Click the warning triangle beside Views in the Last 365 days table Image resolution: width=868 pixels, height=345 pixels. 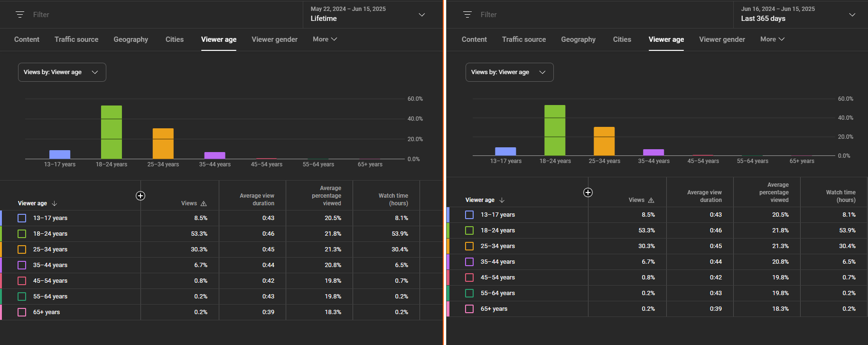[651, 200]
